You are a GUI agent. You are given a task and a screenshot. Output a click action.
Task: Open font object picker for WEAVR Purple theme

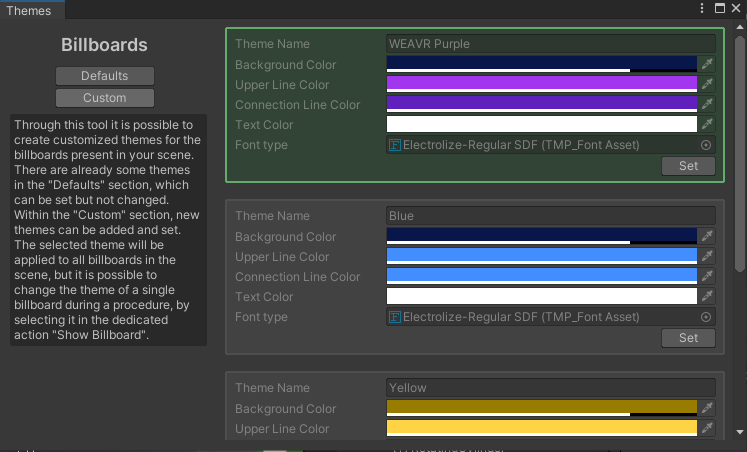coord(706,145)
